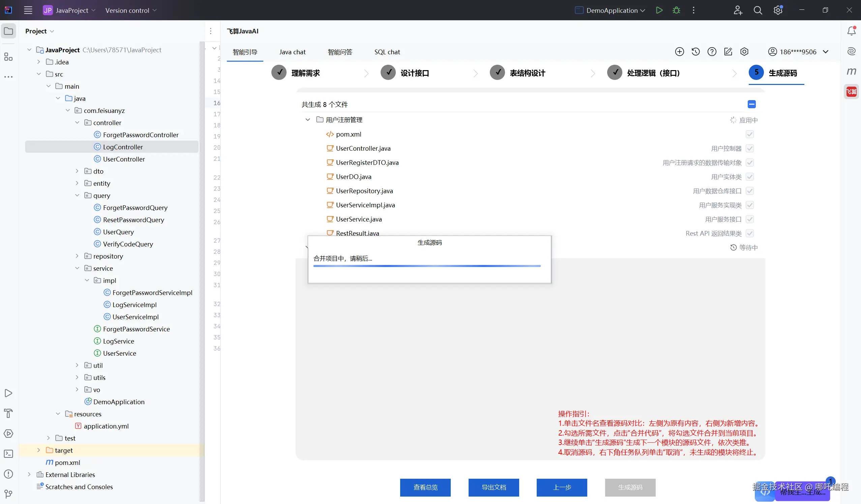Switch to the Java chat tab
Viewport: 861px width, 504px height.
[292, 52]
